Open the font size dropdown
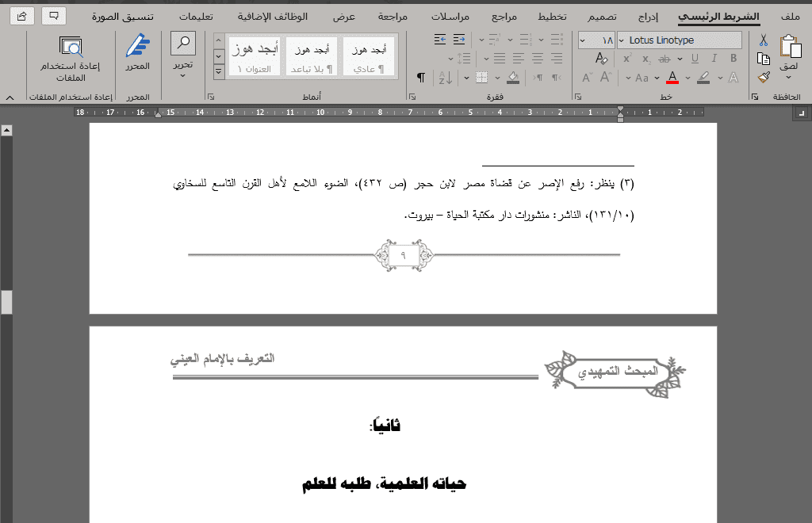The image size is (812, 523). pos(583,40)
